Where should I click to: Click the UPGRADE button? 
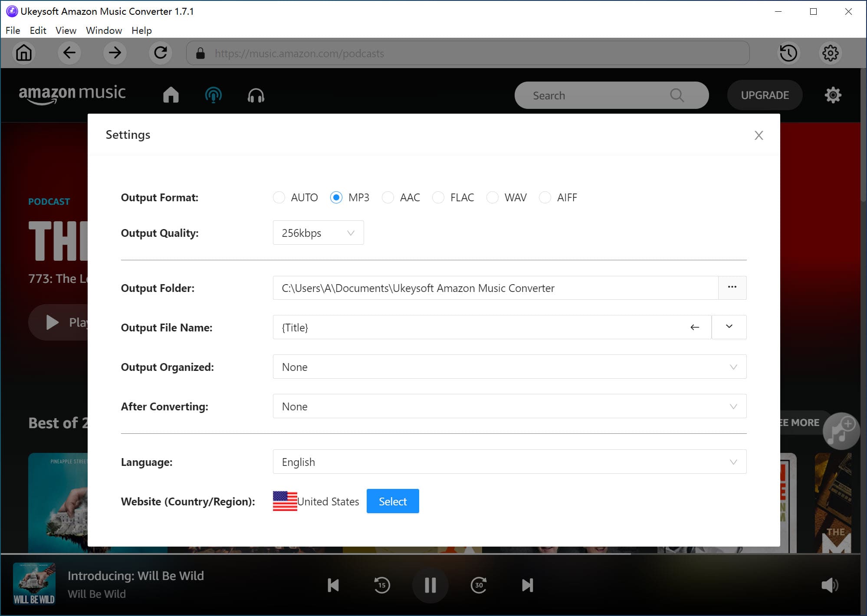[765, 95]
